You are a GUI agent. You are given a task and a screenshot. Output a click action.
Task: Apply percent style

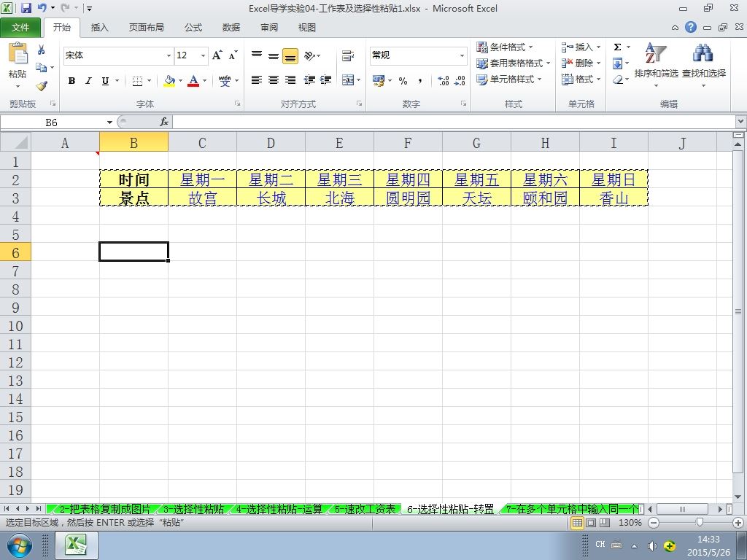(403, 80)
